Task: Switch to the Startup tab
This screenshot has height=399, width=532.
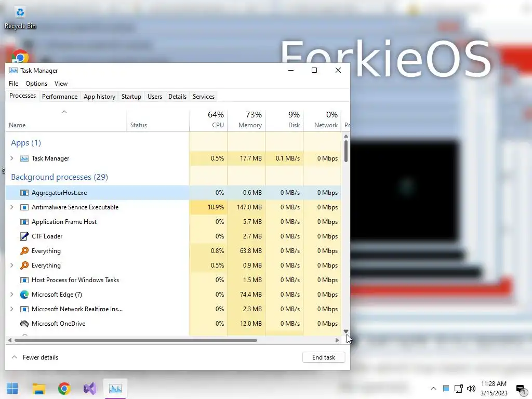Action: [131, 97]
